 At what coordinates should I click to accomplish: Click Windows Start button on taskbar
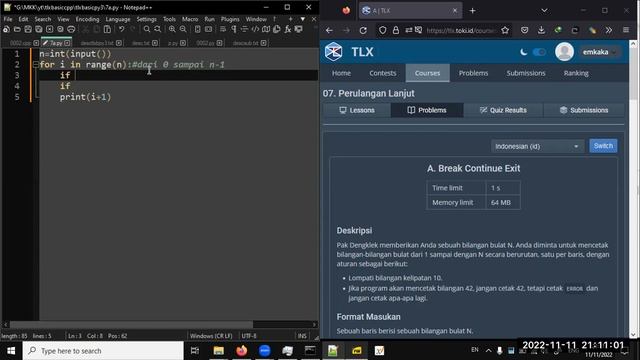point(11,351)
